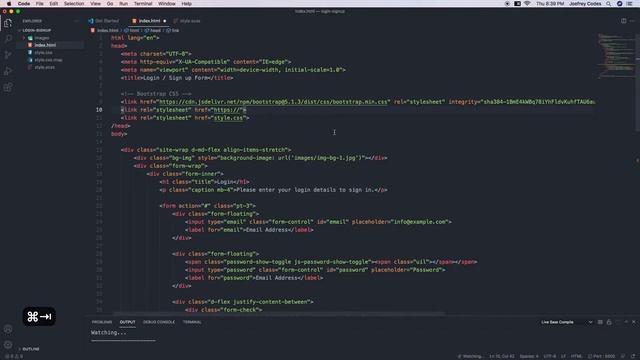Open the Source Control view
This screenshot has width=640, height=360.
(8, 55)
